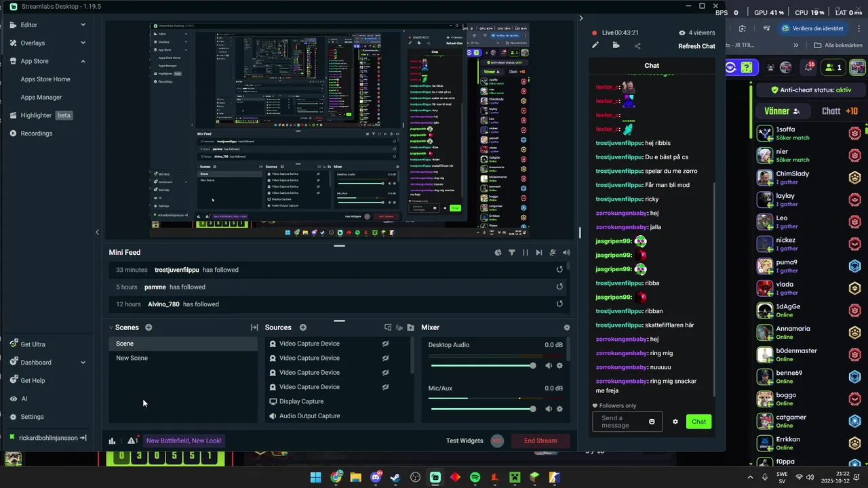Open performance stats bar chart icon
Viewport: 868px width, 488px height.
[112, 441]
